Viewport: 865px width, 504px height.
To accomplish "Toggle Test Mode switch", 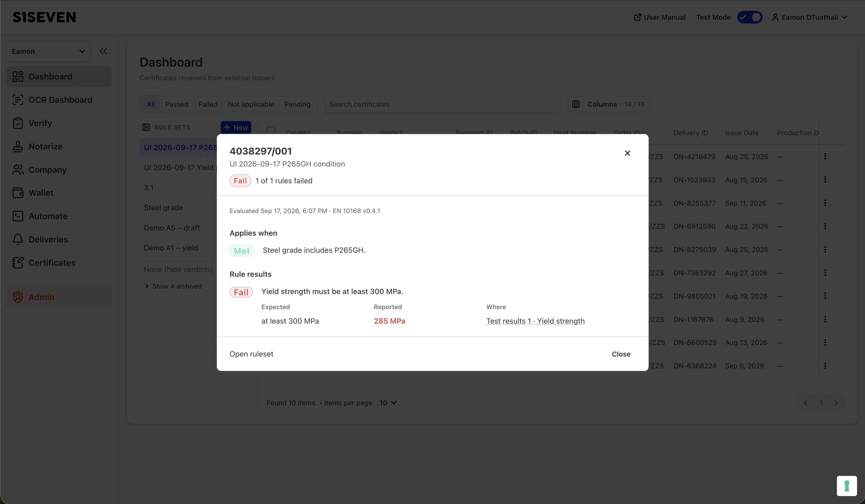I will pos(750,17).
